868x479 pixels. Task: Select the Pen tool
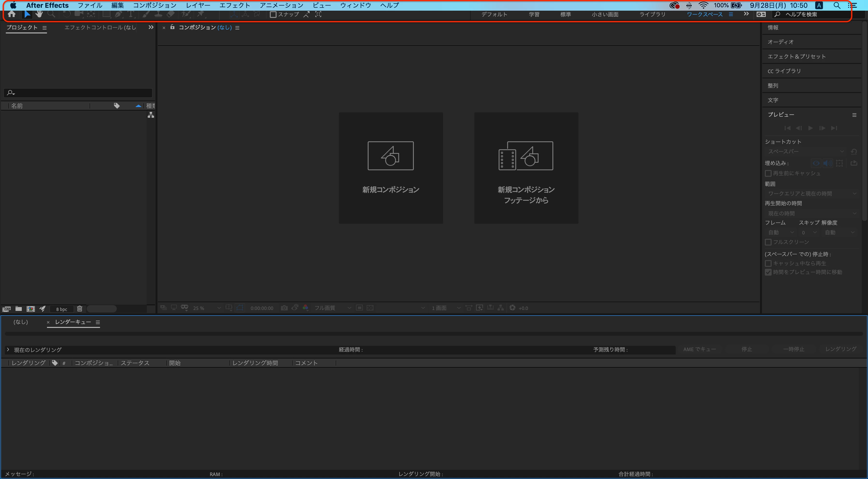pyautogui.click(x=118, y=14)
